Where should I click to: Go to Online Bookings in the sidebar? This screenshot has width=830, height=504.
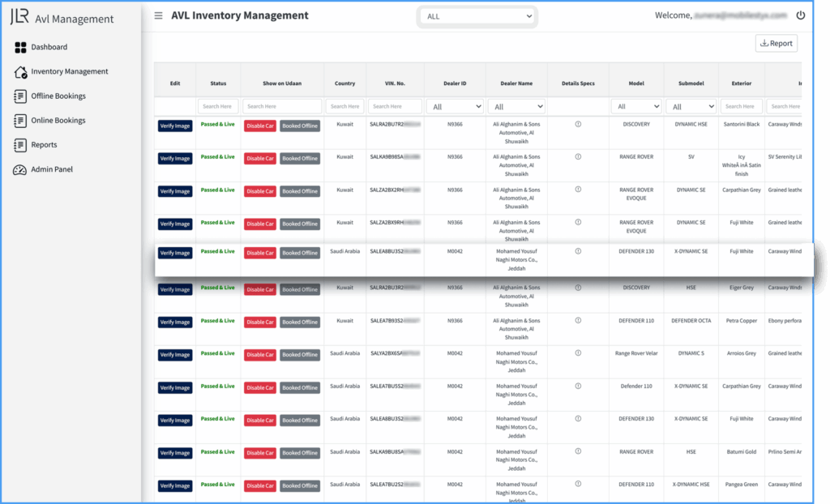[58, 121]
